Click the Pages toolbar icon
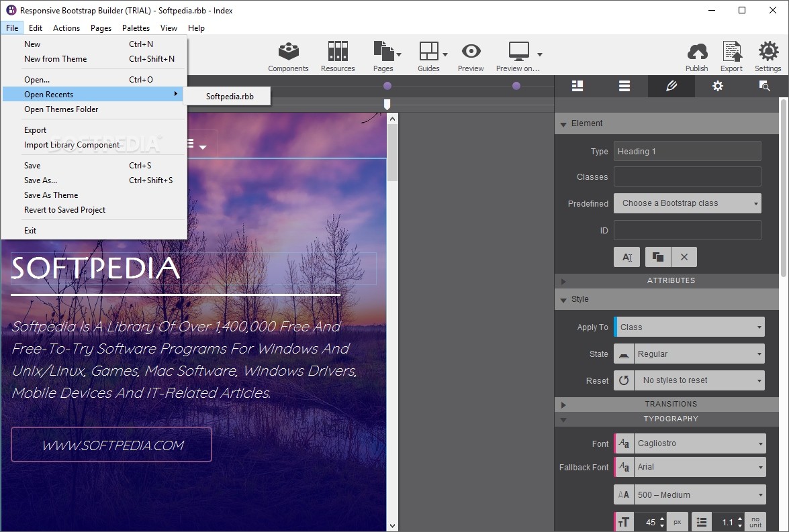The height and width of the screenshot is (532, 789). (383, 51)
